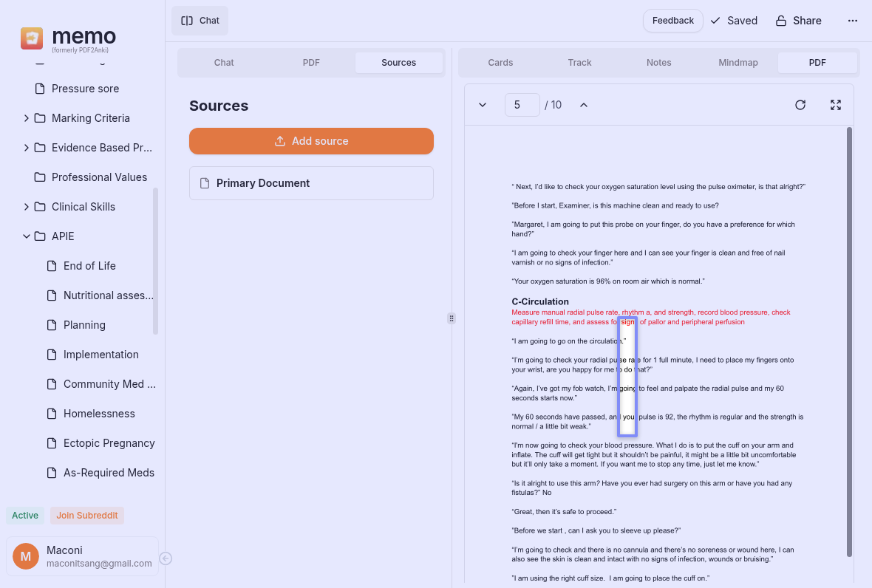Go to next PDF page down chevron

tap(483, 105)
